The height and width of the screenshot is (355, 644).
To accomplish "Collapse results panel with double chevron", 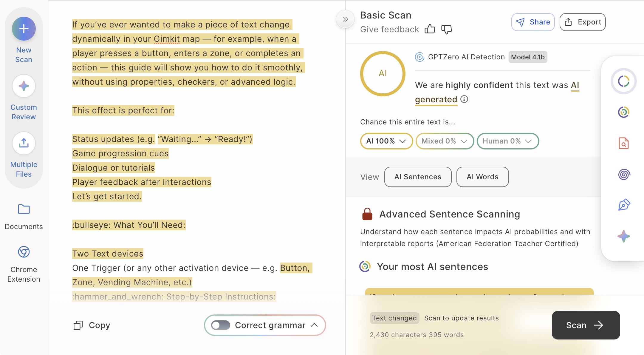I will [x=345, y=19].
